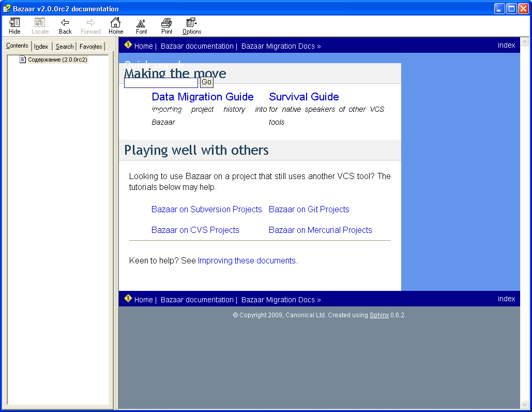The image size is (532, 412).
Task: Select the Содержание (2.0.0rc2) tree item
Action: point(57,60)
